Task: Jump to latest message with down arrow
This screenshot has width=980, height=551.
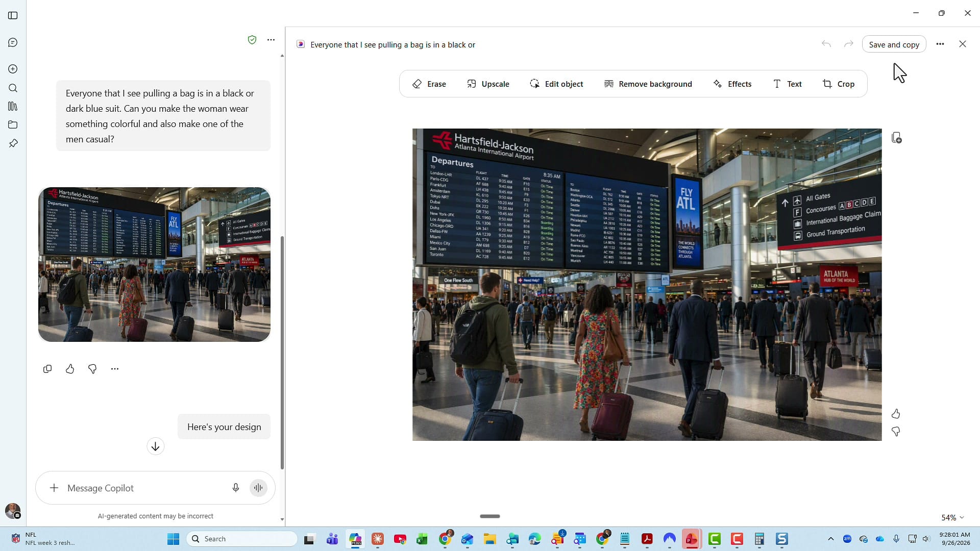Action: [x=156, y=446]
